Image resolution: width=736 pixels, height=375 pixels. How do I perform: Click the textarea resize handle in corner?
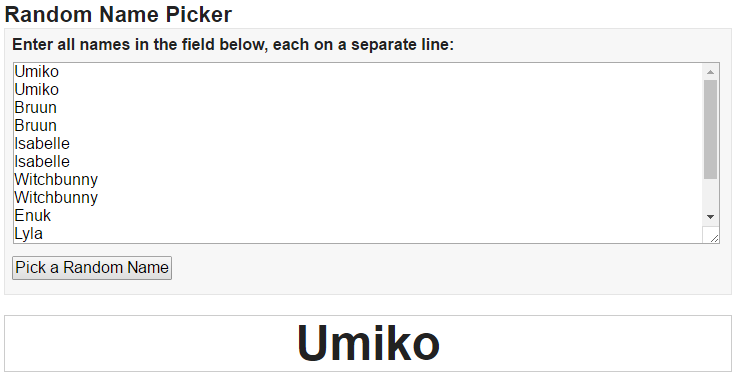coord(712,236)
